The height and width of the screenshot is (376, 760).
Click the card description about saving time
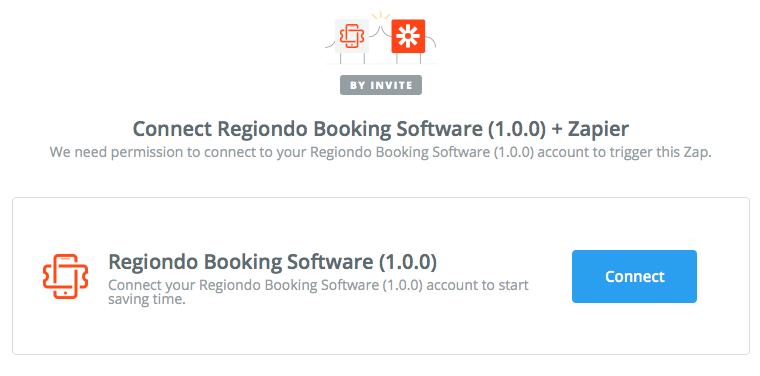(318, 292)
